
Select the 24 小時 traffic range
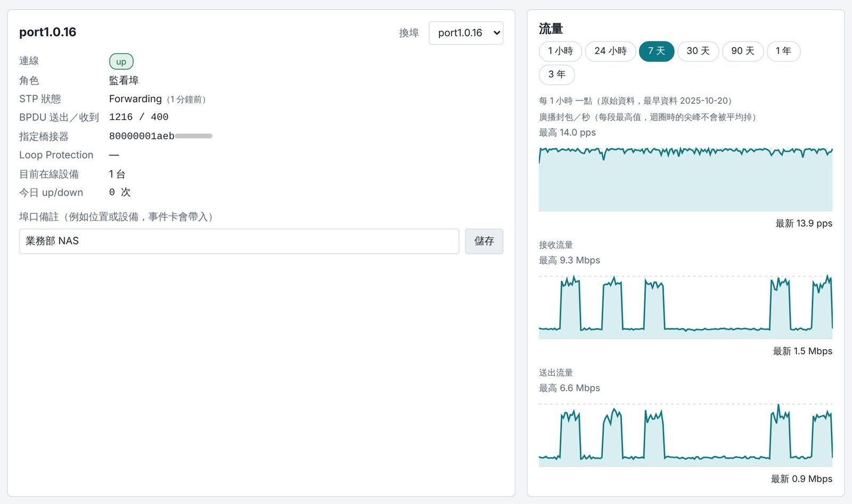point(610,51)
